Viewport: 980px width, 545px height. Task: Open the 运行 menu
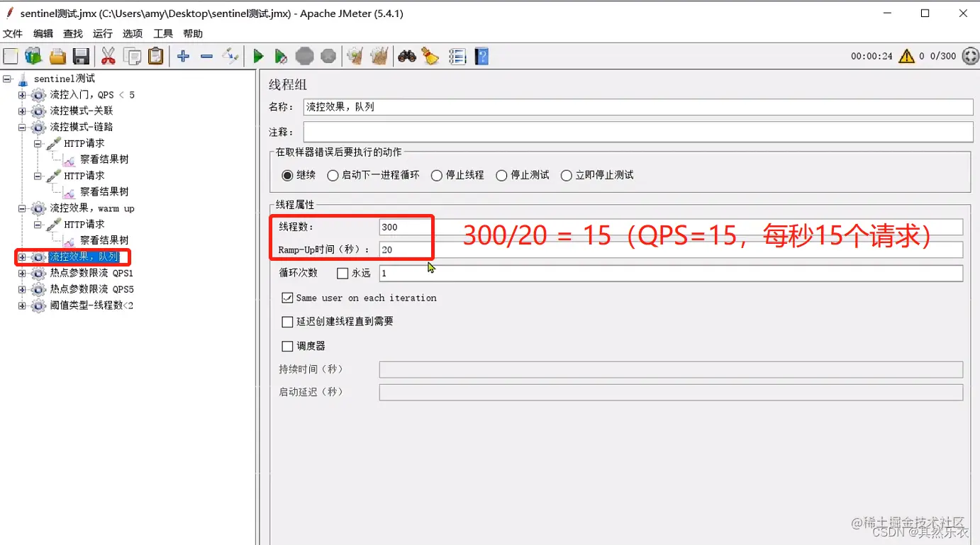click(x=103, y=33)
